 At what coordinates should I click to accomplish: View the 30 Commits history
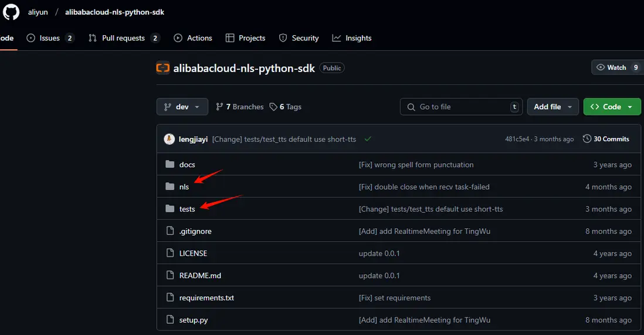[x=606, y=139]
